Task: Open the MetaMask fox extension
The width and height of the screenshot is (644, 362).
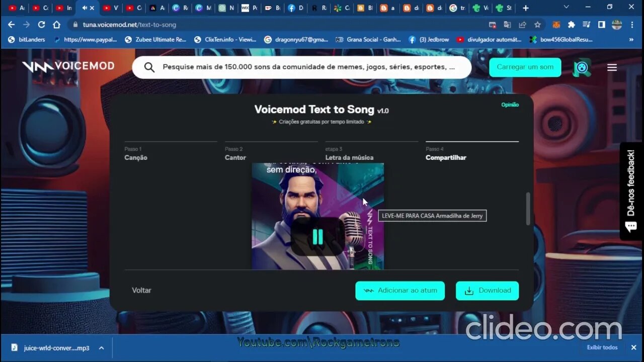Action: [x=556, y=25]
